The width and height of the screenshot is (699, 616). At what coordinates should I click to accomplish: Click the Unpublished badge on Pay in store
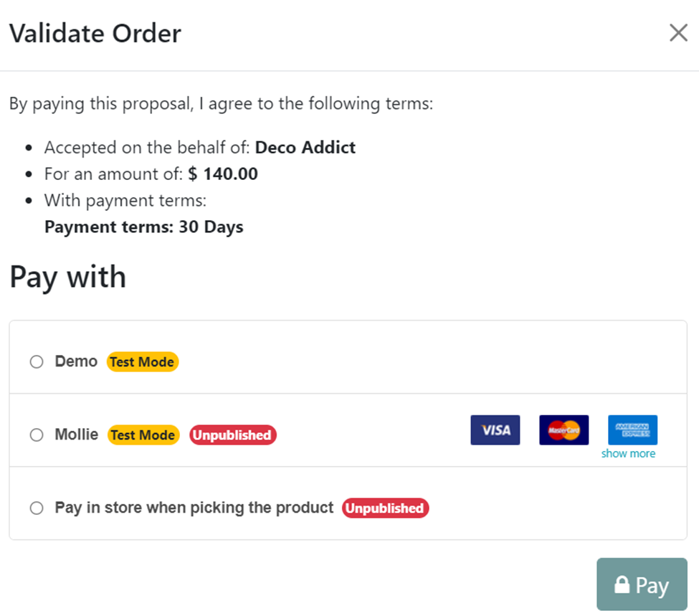385,508
